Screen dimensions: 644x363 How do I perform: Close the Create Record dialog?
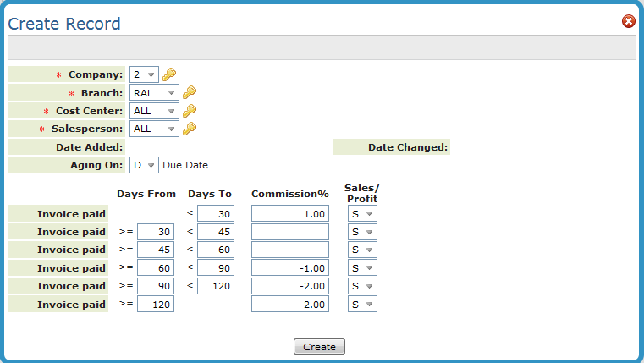(x=628, y=21)
